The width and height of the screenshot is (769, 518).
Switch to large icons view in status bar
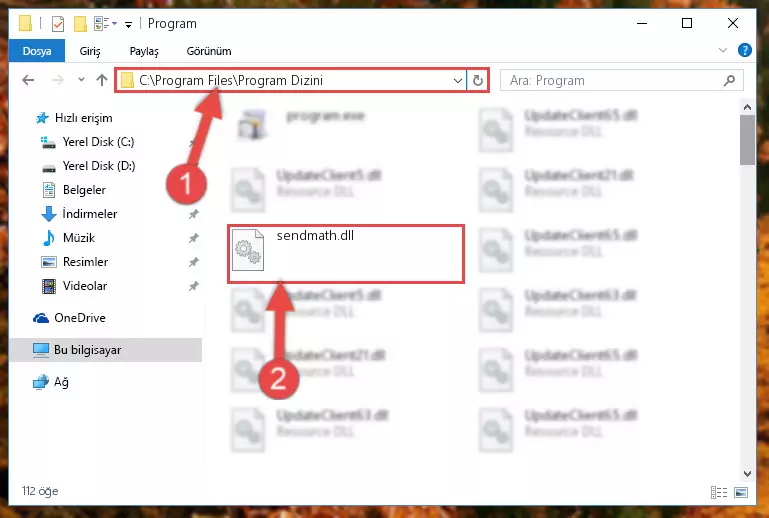[x=741, y=492]
